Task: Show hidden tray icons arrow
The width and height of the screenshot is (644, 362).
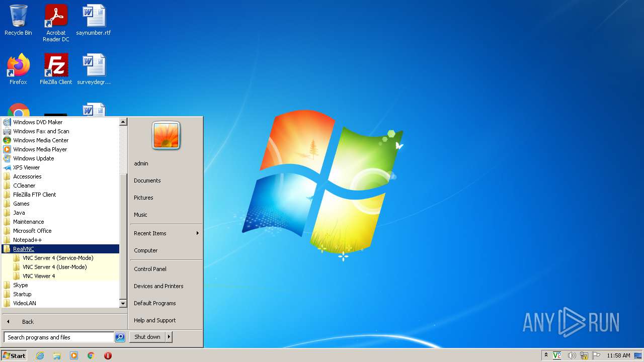Action: tap(546, 355)
